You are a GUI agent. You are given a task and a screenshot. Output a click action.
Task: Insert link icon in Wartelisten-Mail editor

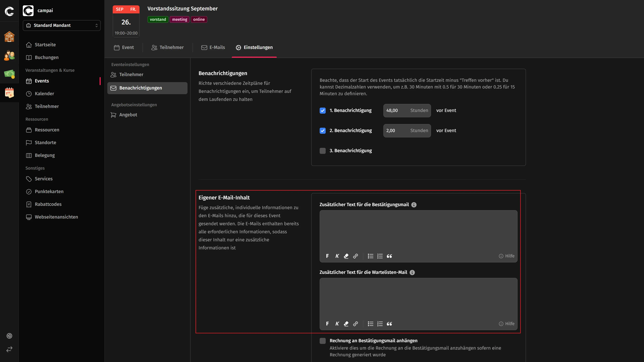point(356,324)
